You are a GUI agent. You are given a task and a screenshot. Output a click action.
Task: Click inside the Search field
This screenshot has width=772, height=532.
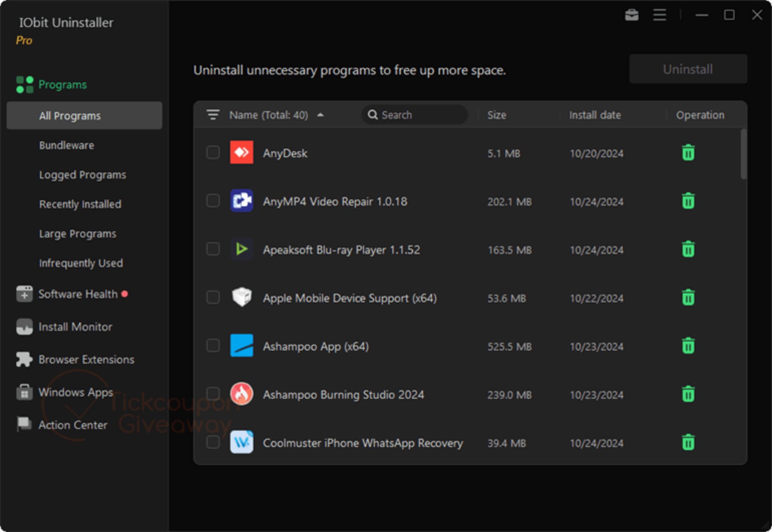pos(415,115)
